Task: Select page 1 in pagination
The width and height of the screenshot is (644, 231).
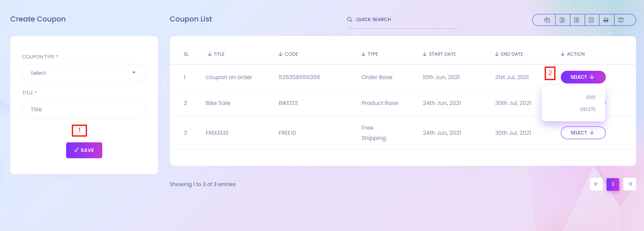Action: tap(613, 184)
